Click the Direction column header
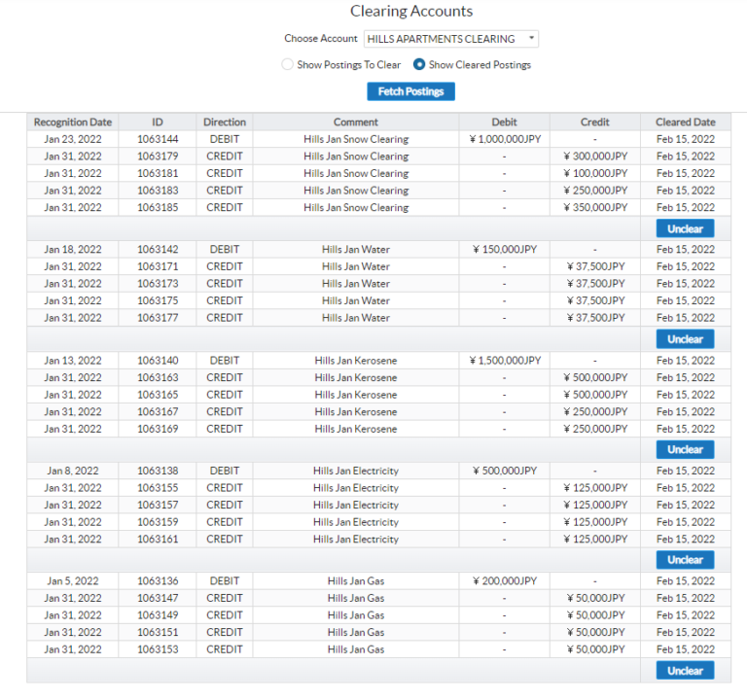Viewport: 747px width, 700px height. pos(225,122)
